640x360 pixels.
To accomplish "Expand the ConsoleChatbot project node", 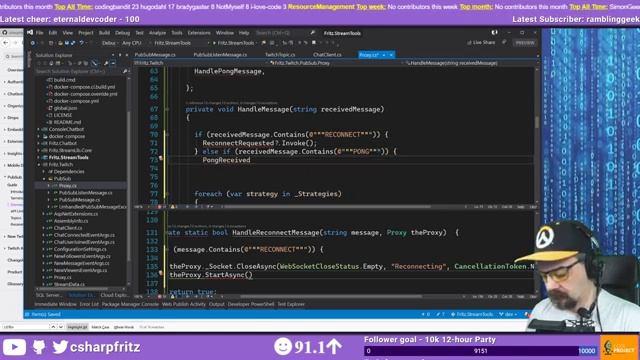I will (39, 129).
